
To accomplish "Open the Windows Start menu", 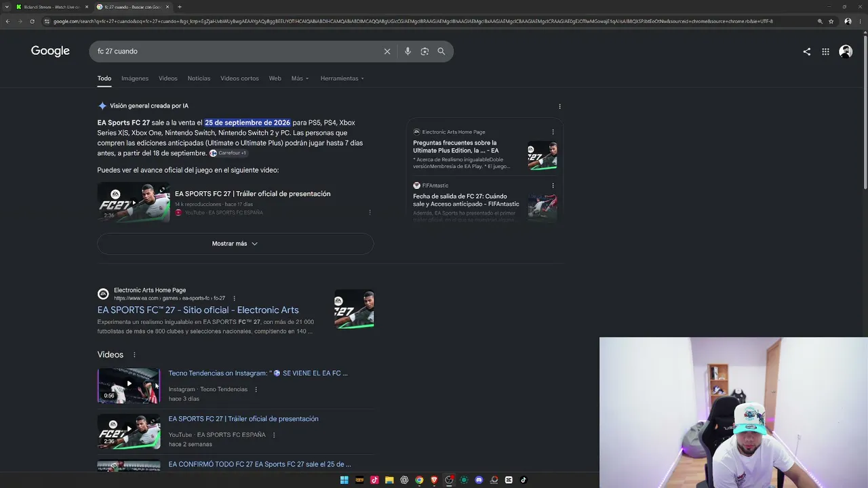I will [344, 480].
